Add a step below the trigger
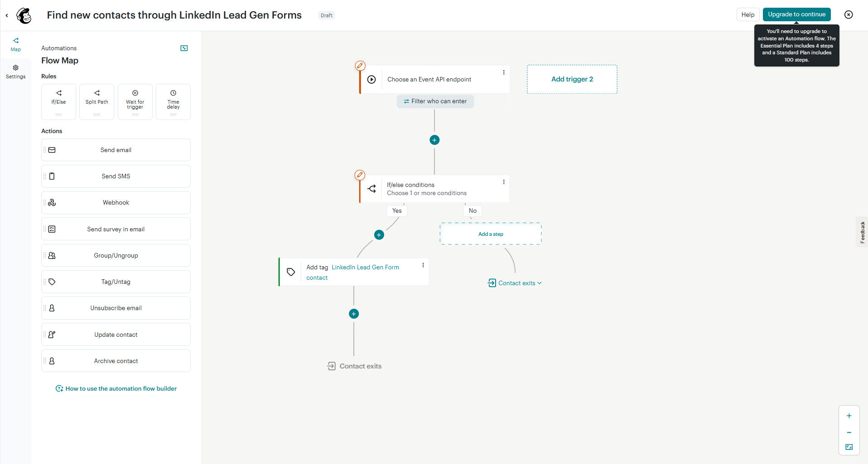Viewport: 868px width, 464px height. coord(434,140)
